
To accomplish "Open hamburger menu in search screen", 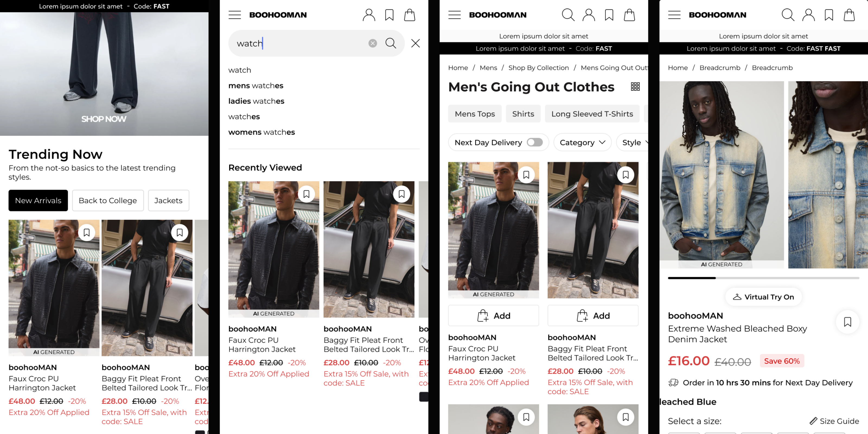I will pos(235,15).
